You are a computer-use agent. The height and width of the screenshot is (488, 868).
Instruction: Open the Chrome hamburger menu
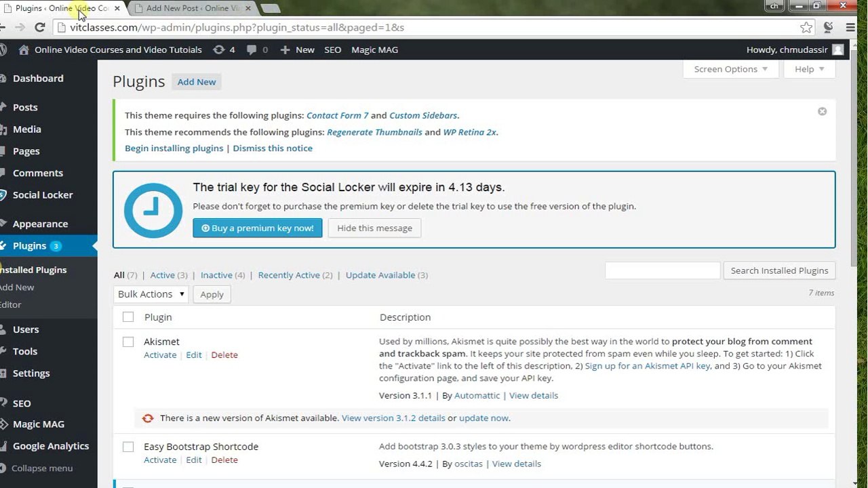pyautogui.click(x=850, y=28)
